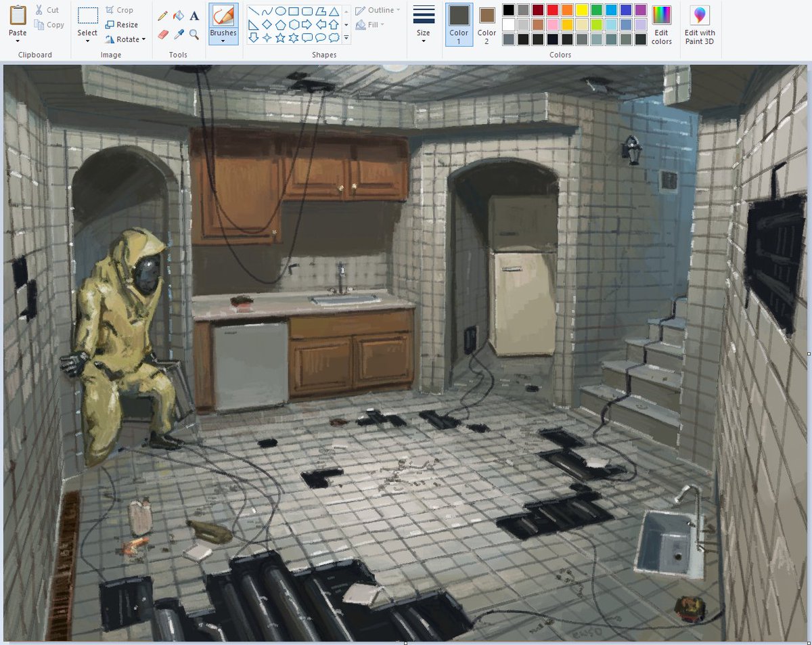Pick the yellow color swatch
812x645 pixels.
[x=581, y=10]
